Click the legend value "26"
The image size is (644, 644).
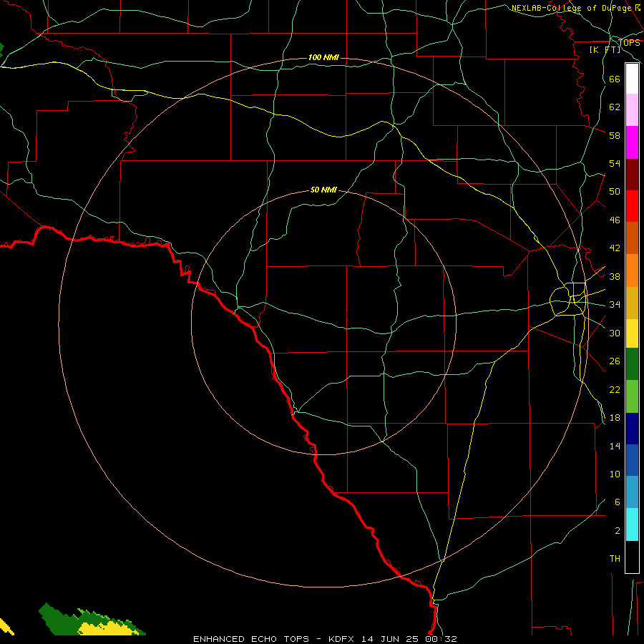click(615, 361)
